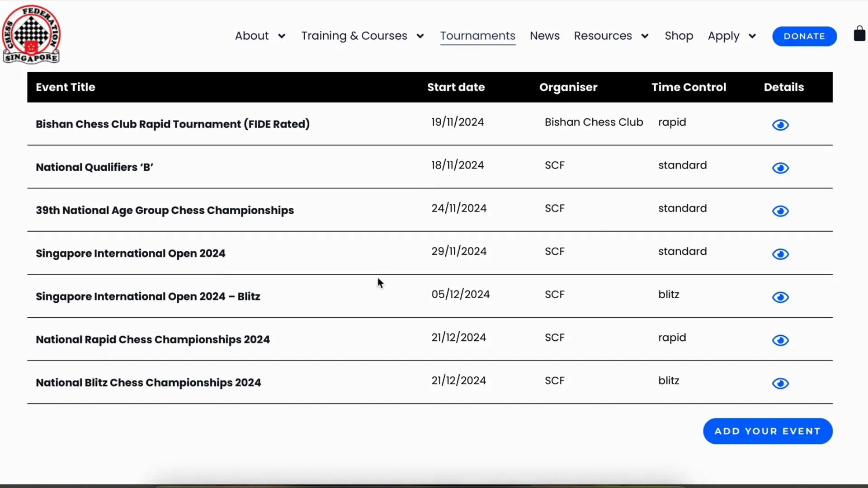This screenshot has height=488, width=868.
Task: Expand Training & Courses dropdown arrow
Action: coord(420,36)
